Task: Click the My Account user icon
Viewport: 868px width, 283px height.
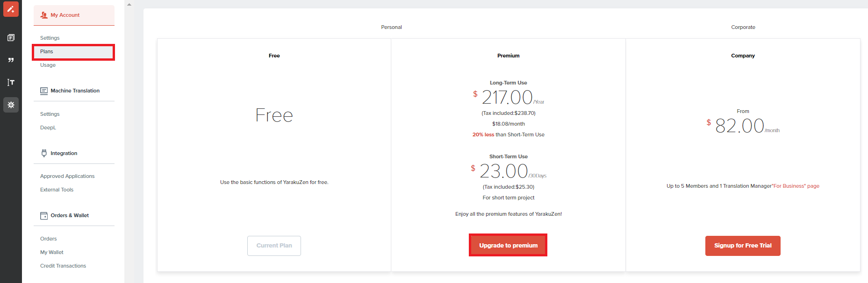Action: tap(44, 15)
